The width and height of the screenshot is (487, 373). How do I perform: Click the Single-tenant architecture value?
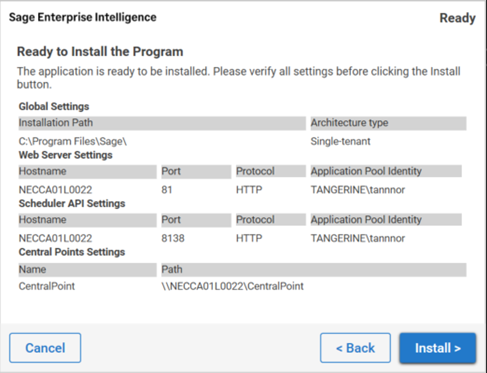pyautogui.click(x=340, y=141)
